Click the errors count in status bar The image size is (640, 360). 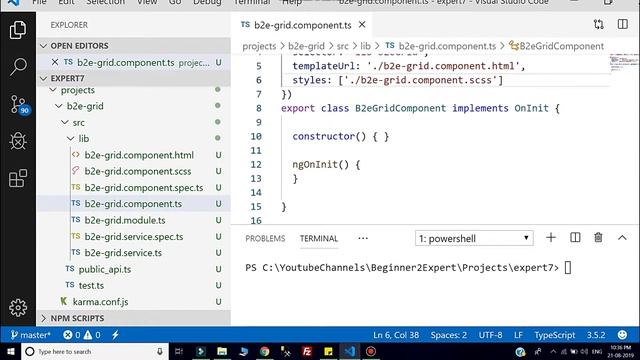pos(72,335)
